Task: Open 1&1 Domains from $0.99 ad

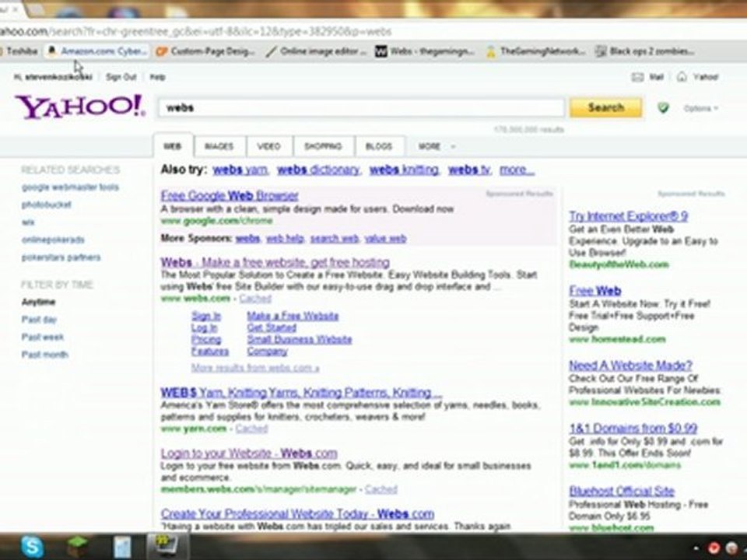Action: 633,428
